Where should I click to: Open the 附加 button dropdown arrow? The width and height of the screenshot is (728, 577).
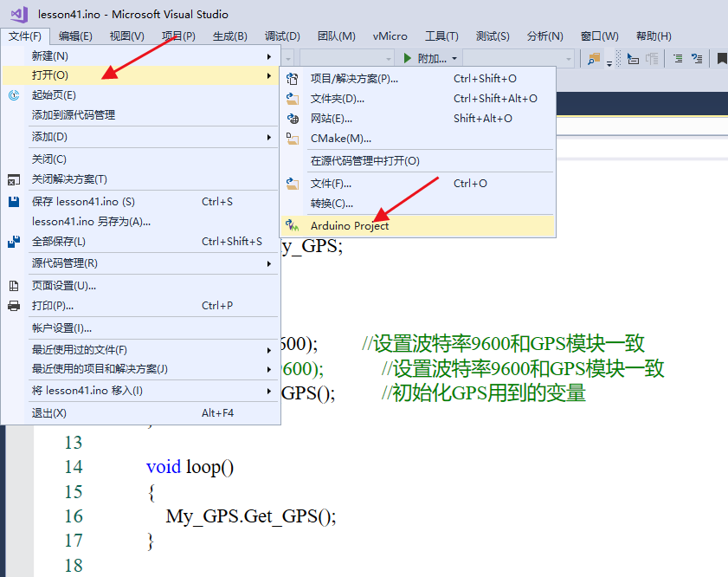[454, 59]
